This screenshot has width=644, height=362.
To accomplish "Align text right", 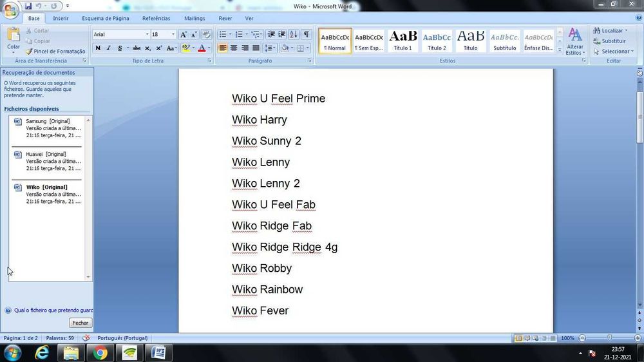I will [245, 48].
